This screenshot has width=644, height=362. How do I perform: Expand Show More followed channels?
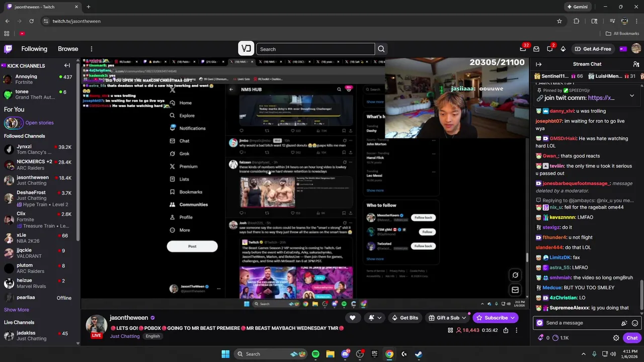point(17,310)
